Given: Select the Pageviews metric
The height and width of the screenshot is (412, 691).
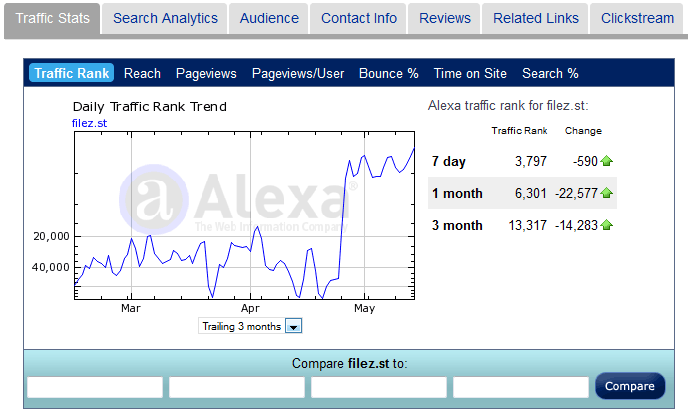Looking at the screenshot, I should (206, 73).
